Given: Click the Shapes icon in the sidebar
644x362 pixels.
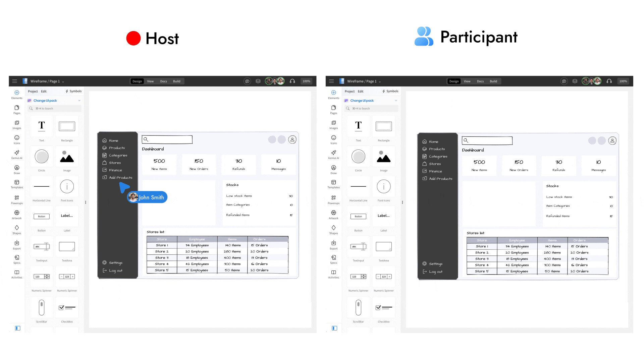Looking at the screenshot, I should (x=16, y=228).
